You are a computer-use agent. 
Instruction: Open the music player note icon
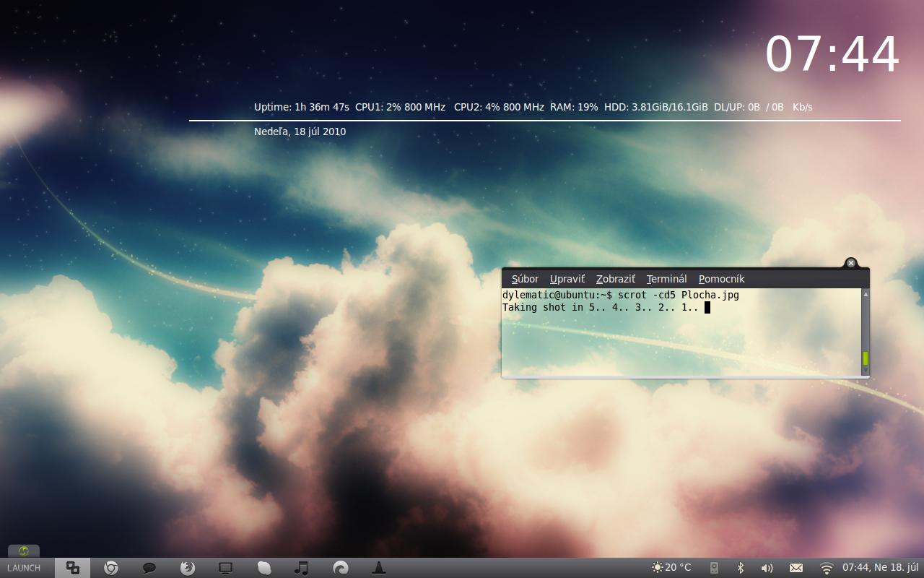[x=302, y=568]
